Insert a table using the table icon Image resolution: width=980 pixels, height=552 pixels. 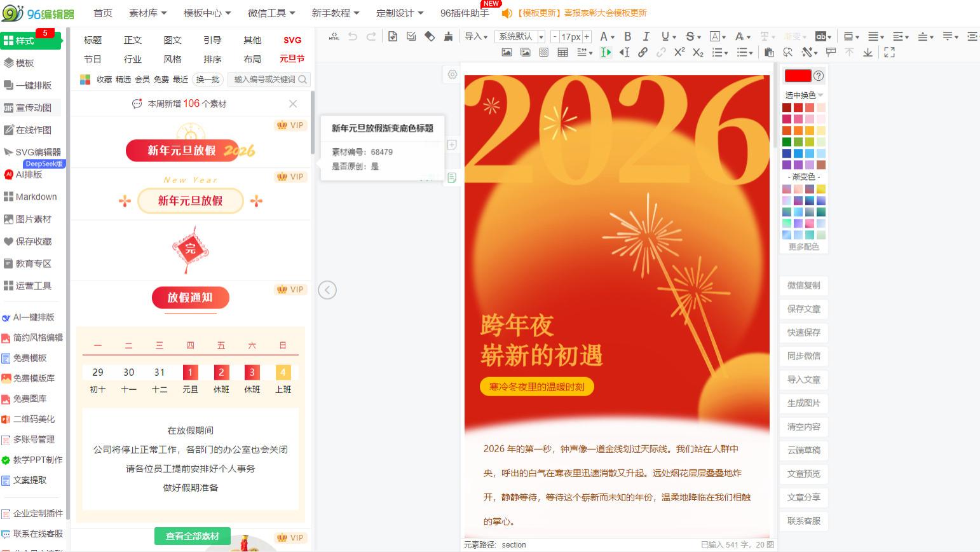[x=562, y=52]
